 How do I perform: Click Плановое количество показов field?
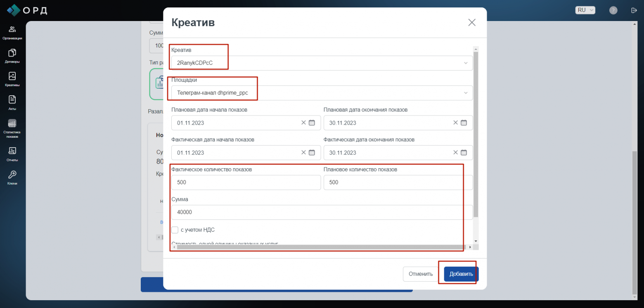[x=398, y=182]
